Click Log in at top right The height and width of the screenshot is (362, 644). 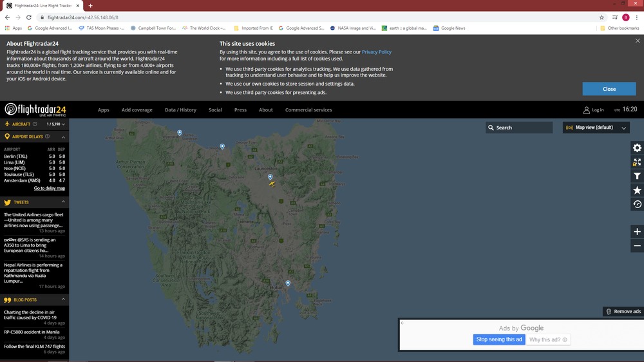point(593,110)
